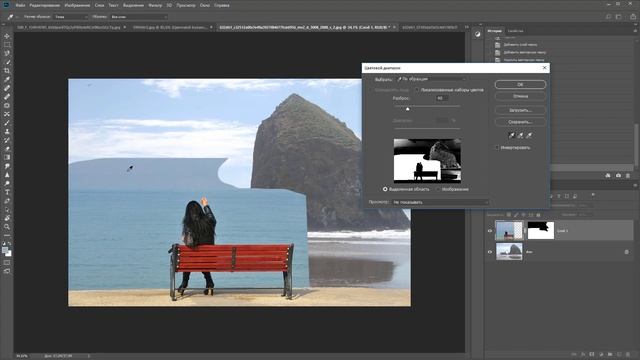Pick the Subtract from Sample eyedropper
The height and width of the screenshot is (360, 640).
(x=529, y=135)
